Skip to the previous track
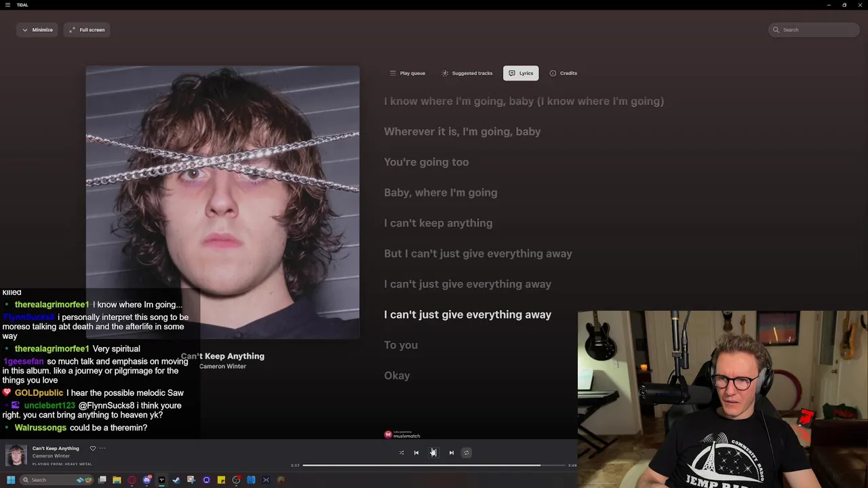868x488 pixels. tap(416, 453)
